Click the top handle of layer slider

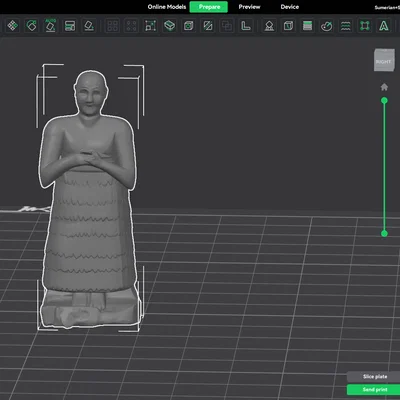[x=384, y=100]
